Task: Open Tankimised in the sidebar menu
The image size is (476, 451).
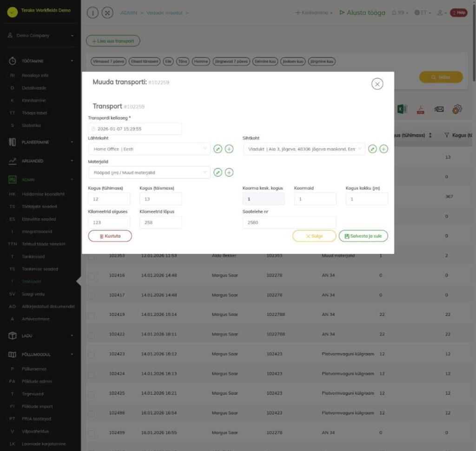Action: coord(33,256)
